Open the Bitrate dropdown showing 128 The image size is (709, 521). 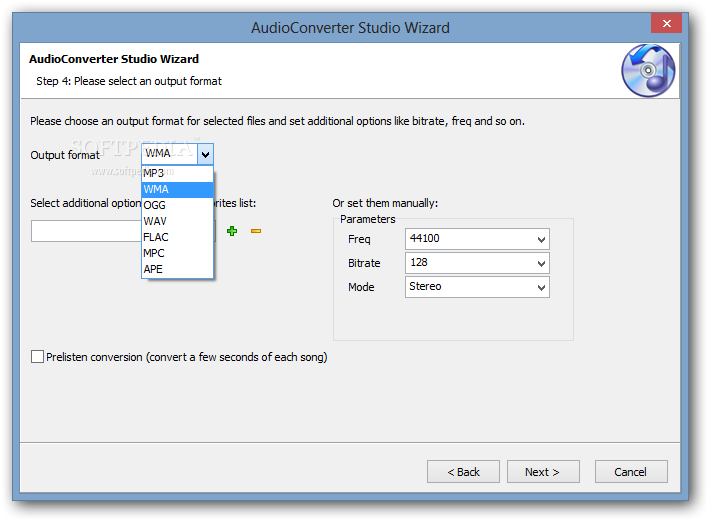tap(477, 263)
